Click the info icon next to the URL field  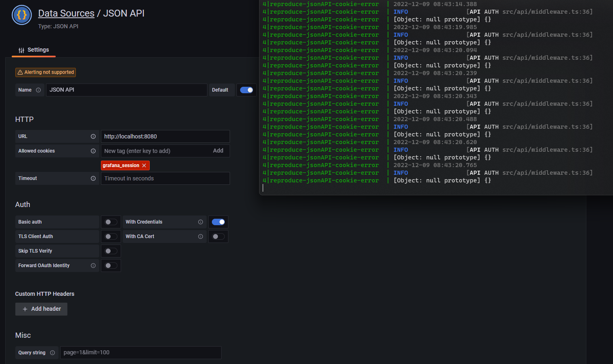point(93,136)
